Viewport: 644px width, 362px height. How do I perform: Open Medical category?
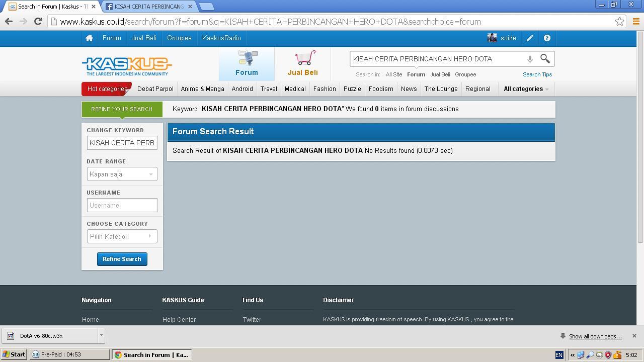click(x=295, y=89)
